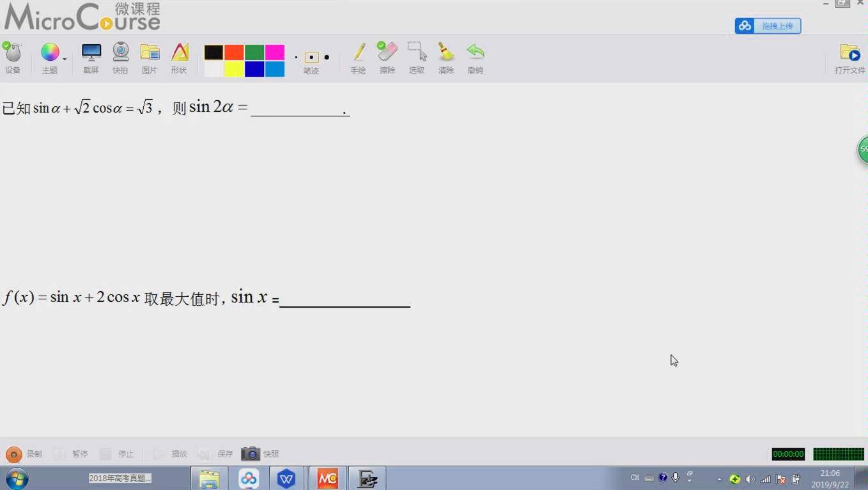Choose the medium pen stroke size
The image size is (868, 490).
pos(311,58)
